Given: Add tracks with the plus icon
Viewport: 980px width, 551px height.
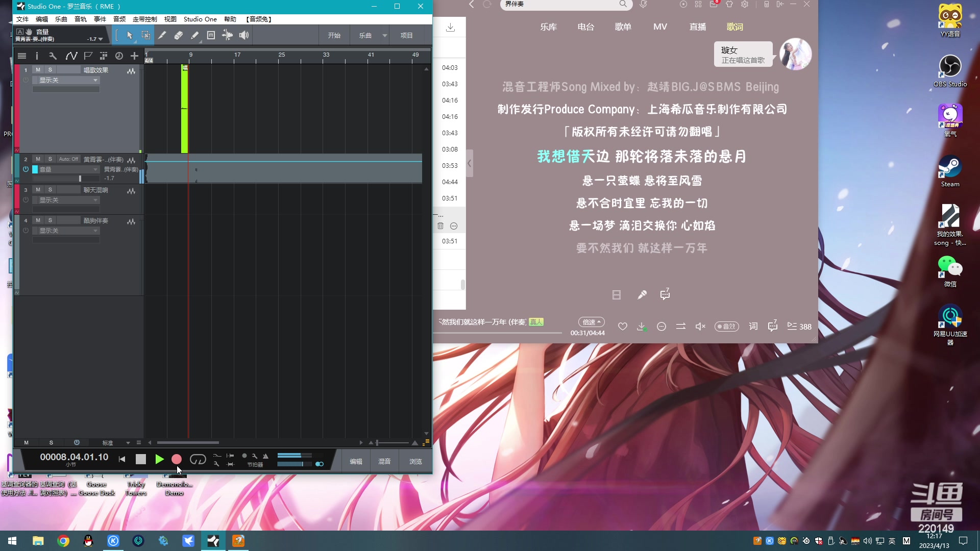Looking at the screenshot, I should pos(134,56).
